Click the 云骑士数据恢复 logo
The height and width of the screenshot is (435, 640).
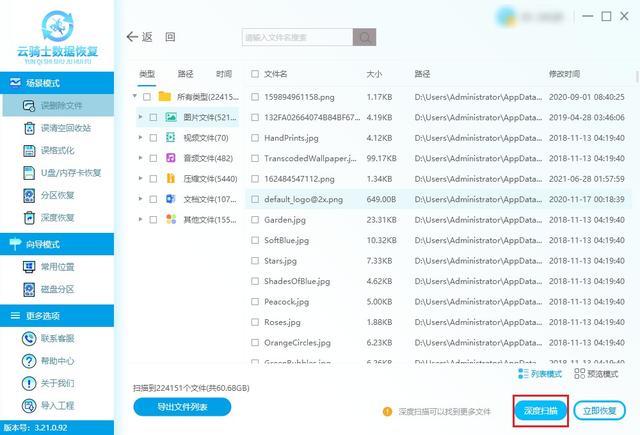57,37
